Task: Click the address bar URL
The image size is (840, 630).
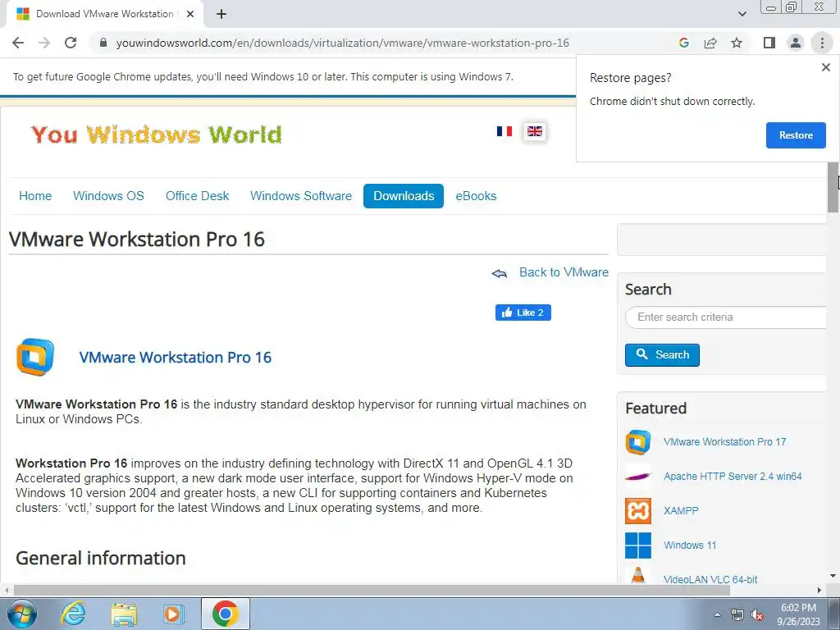Action: [x=342, y=43]
